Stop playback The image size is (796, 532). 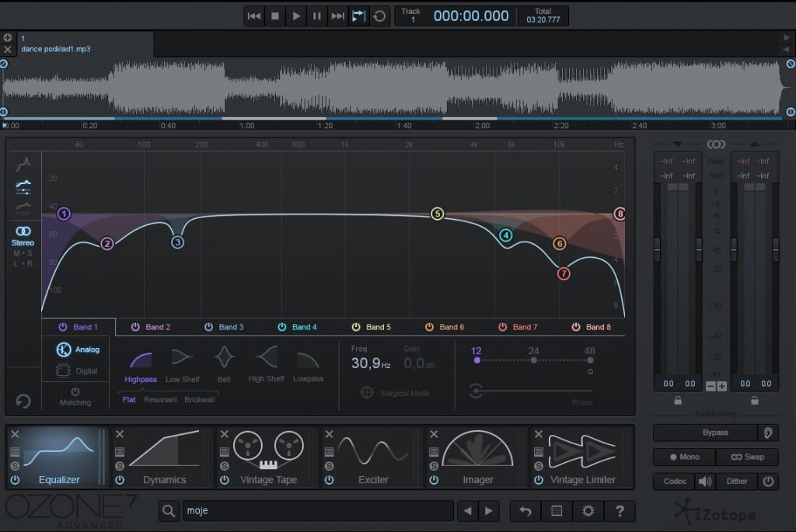tap(275, 16)
